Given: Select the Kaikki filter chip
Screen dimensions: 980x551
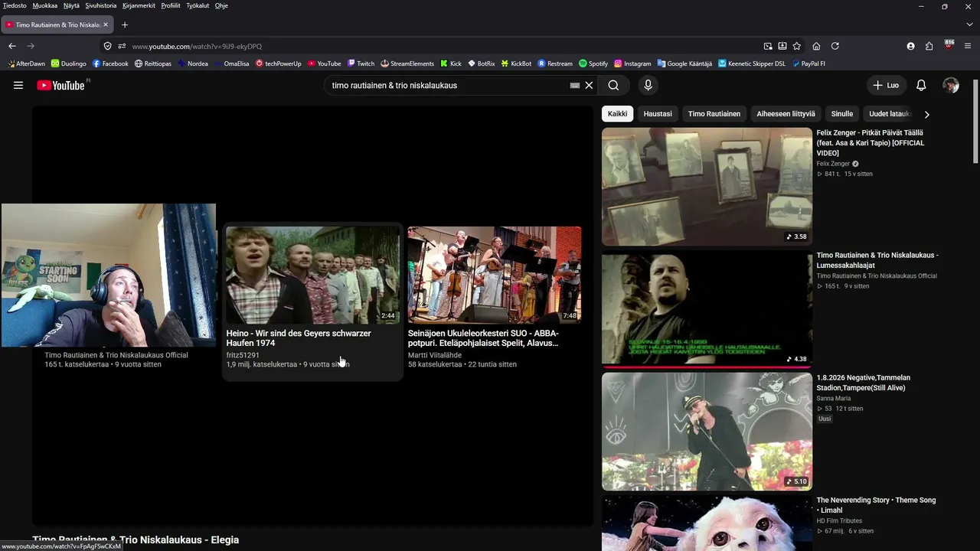Looking at the screenshot, I should click(x=617, y=114).
